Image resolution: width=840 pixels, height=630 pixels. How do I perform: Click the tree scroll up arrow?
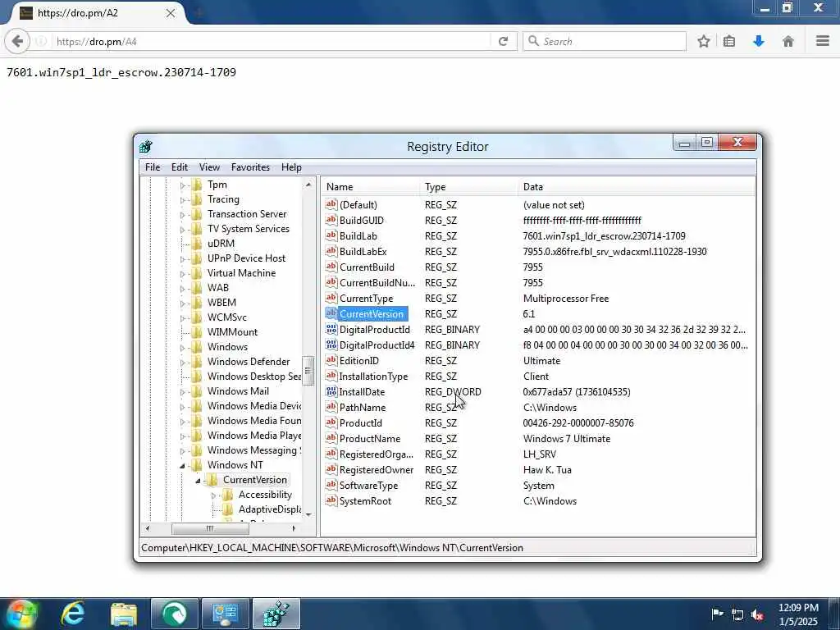coord(308,185)
